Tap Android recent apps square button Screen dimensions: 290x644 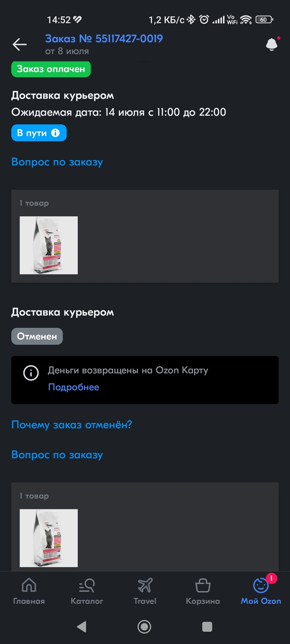pos(207,627)
